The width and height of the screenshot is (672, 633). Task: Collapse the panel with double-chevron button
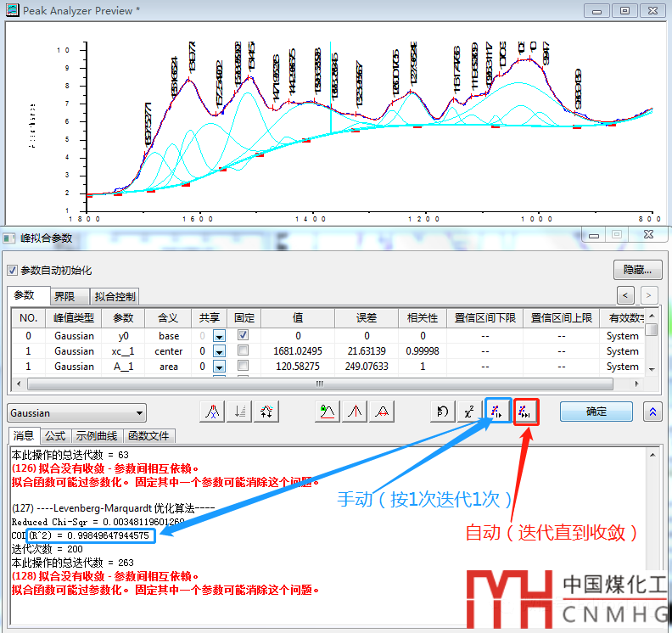click(x=652, y=412)
